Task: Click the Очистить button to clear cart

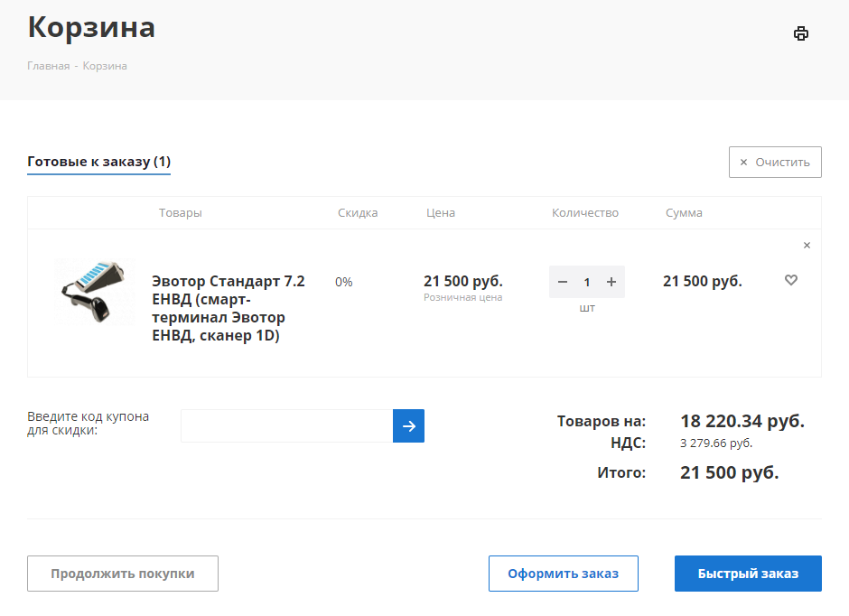Action: tap(775, 162)
